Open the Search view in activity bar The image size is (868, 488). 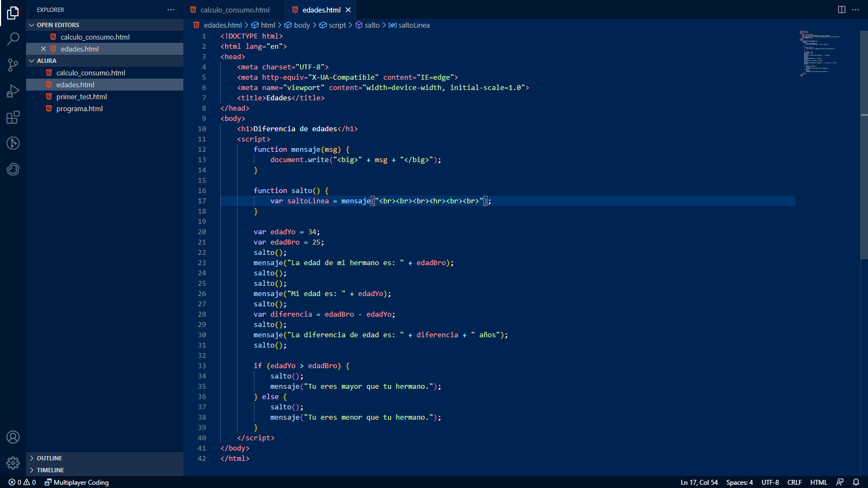pyautogui.click(x=13, y=38)
